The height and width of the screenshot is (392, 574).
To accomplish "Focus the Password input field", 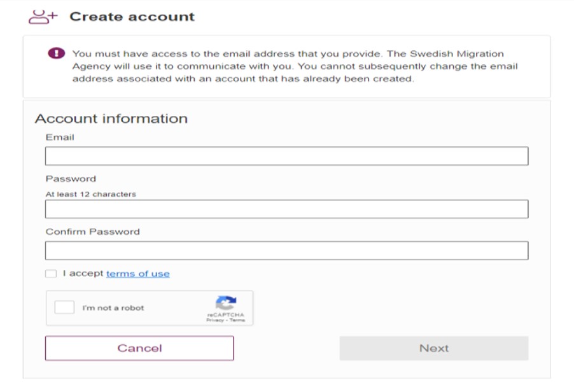I will click(286, 209).
